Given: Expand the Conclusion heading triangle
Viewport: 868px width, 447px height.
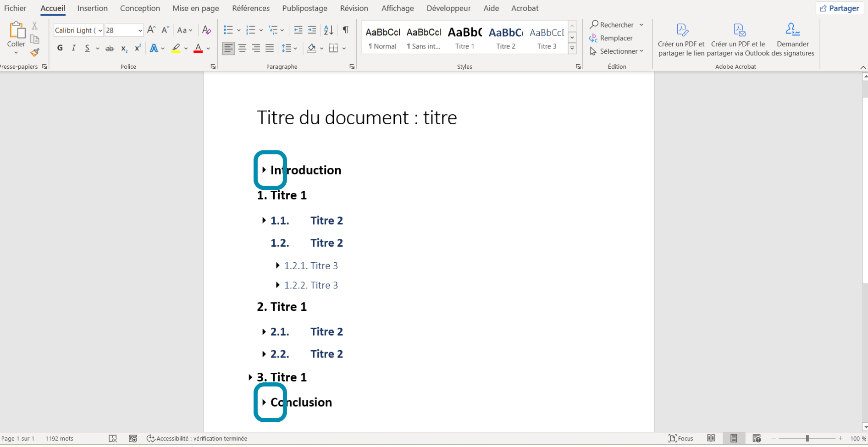Looking at the screenshot, I should (x=264, y=402).
